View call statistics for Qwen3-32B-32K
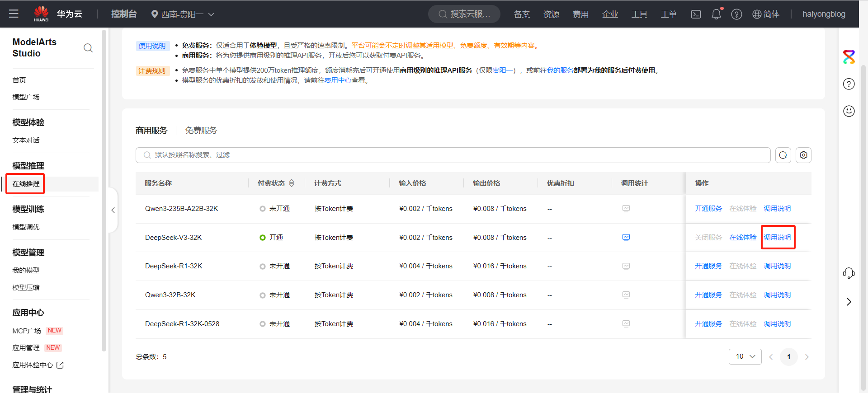 [x=626, y=295]
